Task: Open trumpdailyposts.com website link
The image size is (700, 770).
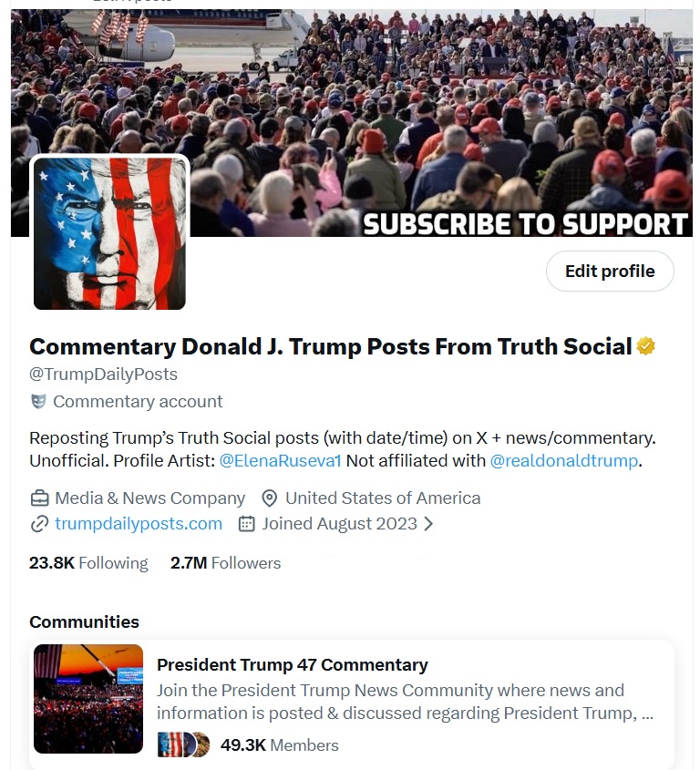Action: click(x=139, y=524)
